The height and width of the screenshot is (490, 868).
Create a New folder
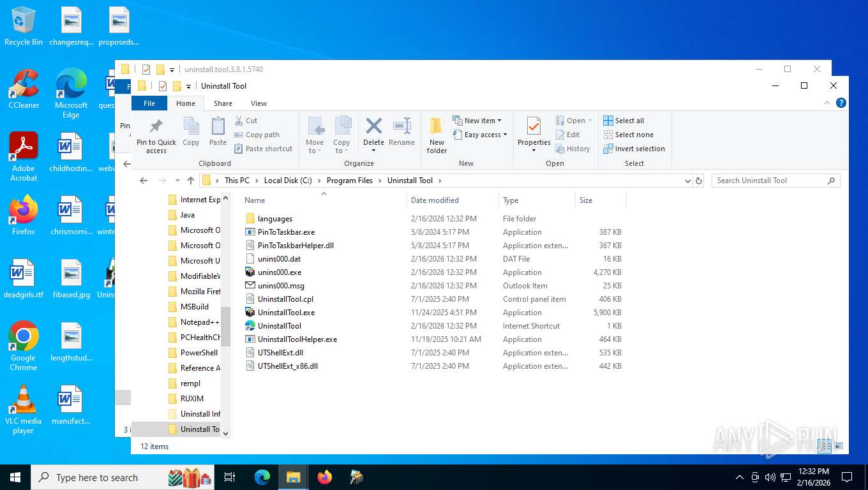(437, 135)
